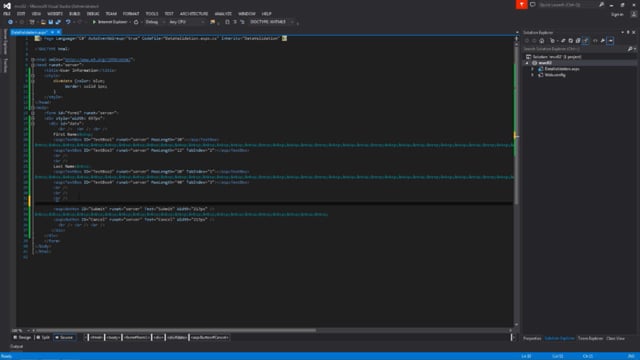Focus the Search Solution Explorer field
This screenshot has width=640, height=360.
(575, 49)
